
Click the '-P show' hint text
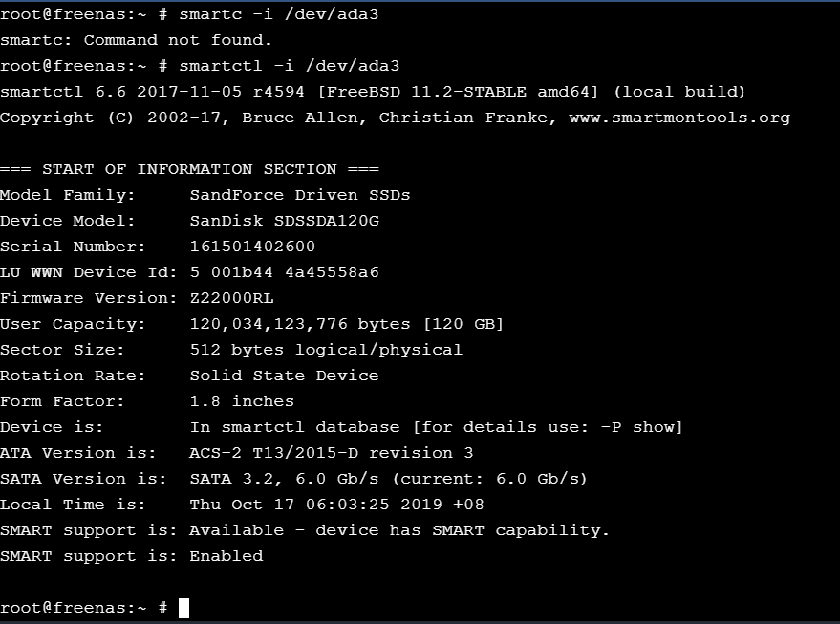[637, 427]
